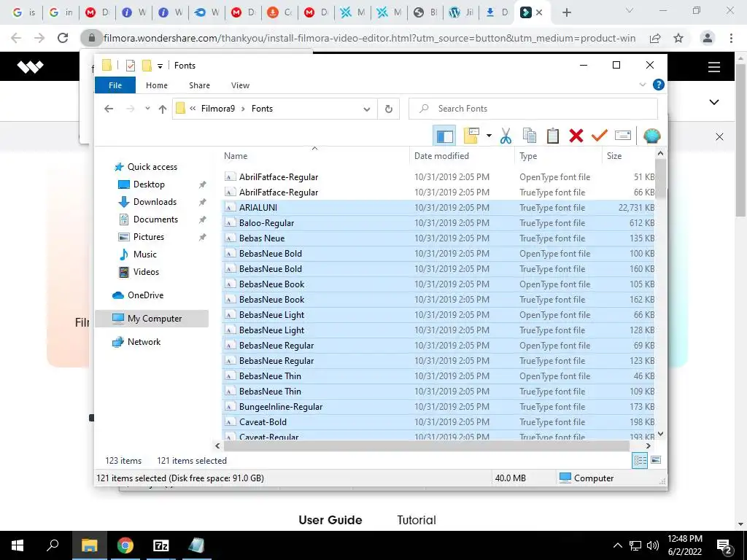The height and width of the screenshot is (560, 747).
Task: Click the Search Fonts input field
Action: point(533,109)
